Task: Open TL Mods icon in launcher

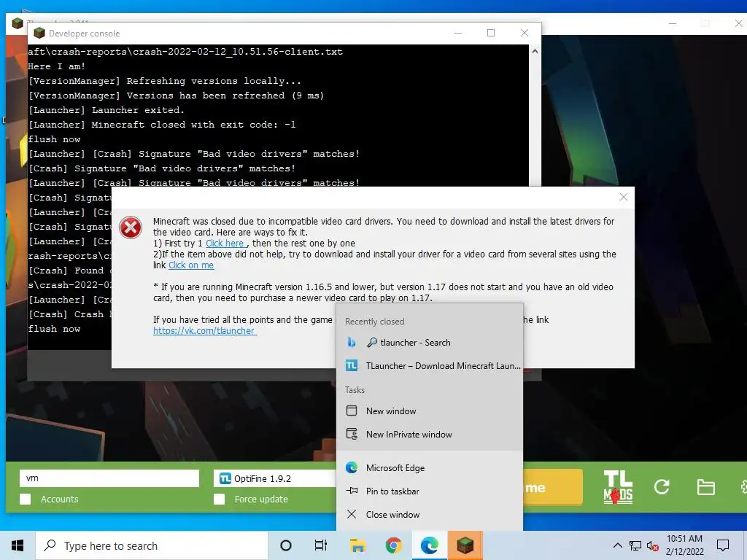Action: (618, 486)
